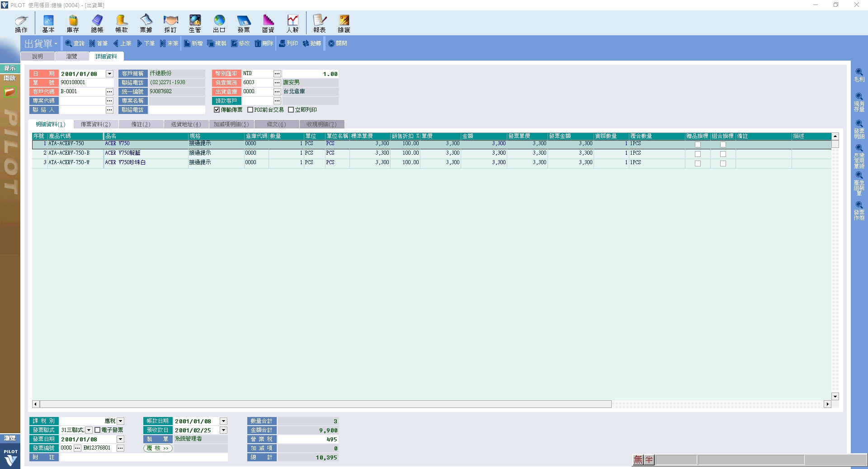
Task: Uncheck the 傳輸傳票 checkbox
Action: point(217,110)
